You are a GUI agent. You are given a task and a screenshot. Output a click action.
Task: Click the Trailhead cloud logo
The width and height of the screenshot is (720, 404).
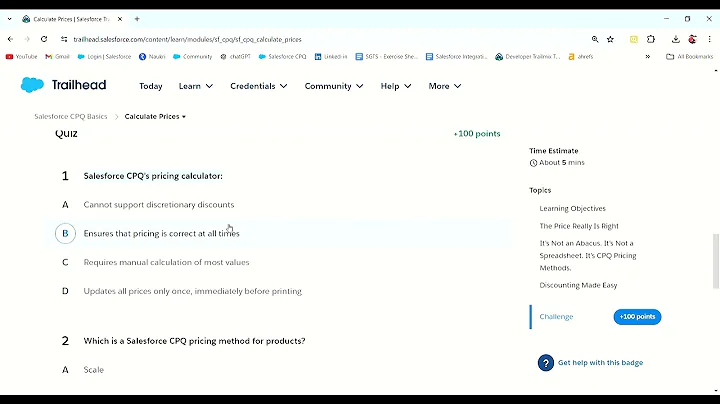click(32, 85)
